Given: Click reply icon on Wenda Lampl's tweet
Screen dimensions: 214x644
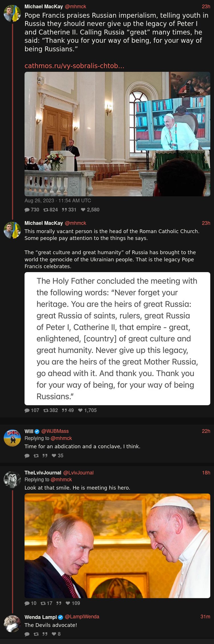Looking at the screenshot, I should click(27, 634).
